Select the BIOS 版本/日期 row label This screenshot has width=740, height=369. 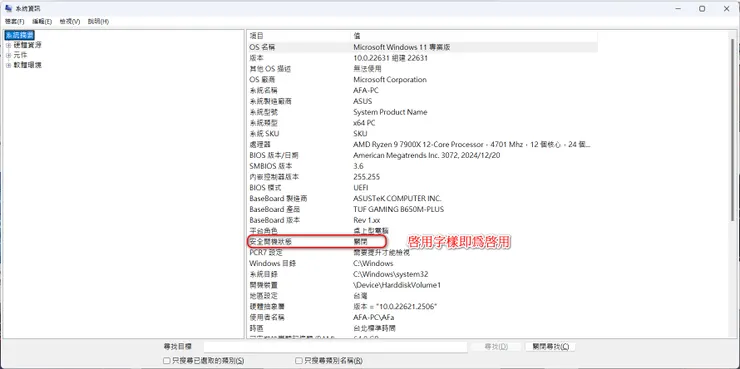(274, 155)
